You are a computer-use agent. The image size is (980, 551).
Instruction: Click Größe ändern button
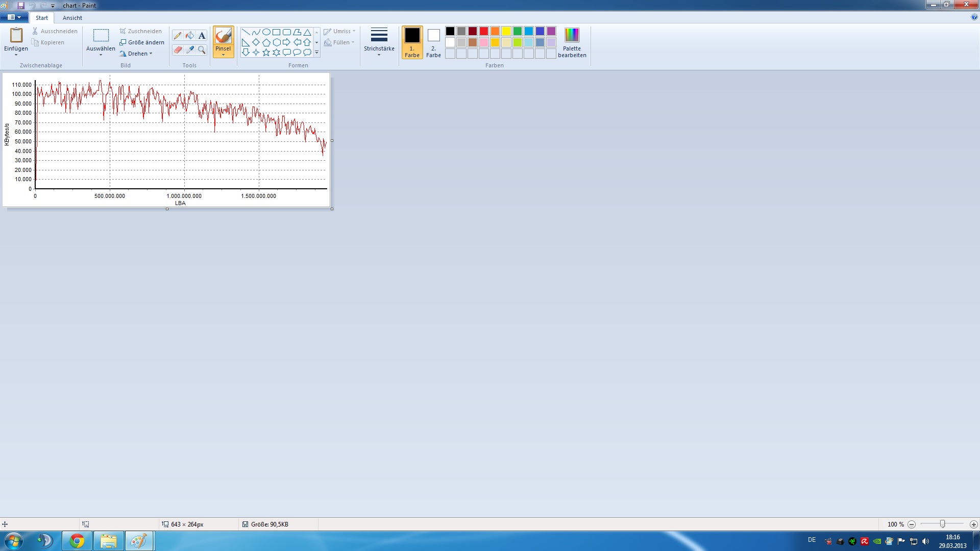click(x=142, y=42)
